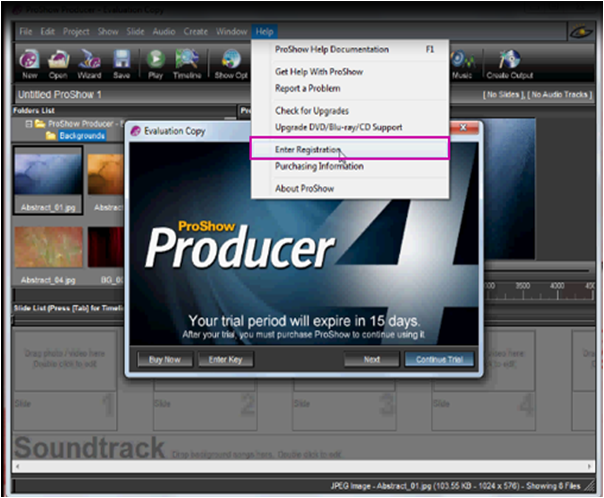The height and width of the screenshot is (498, 604).
Task: Click the slide list scrollbar left arrow
Action: (x=17, y=466)
